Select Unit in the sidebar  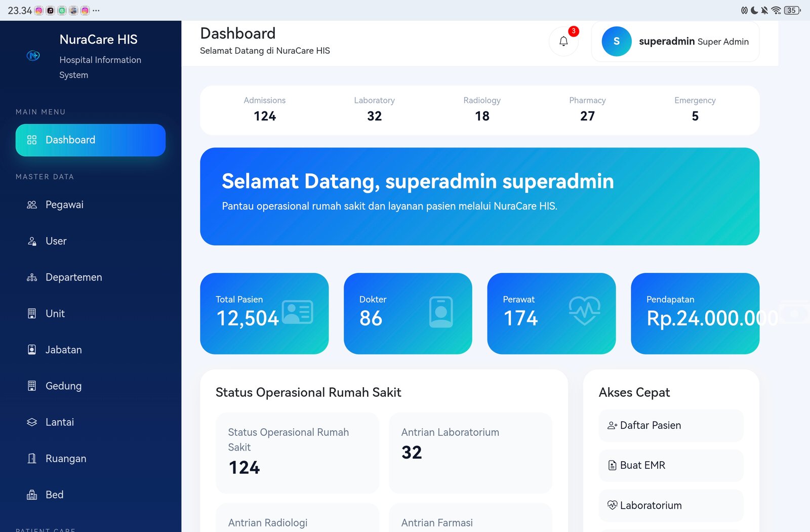point(91,313)
